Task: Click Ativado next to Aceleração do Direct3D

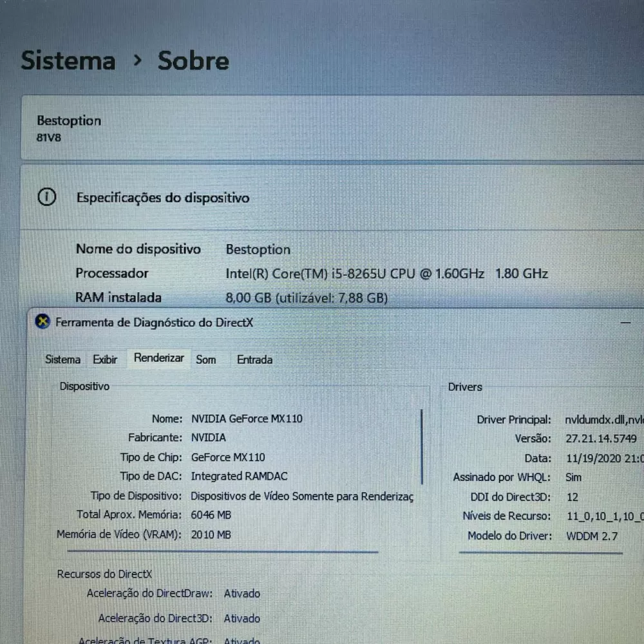Action: pyautogui.click(x=242, y=618)
